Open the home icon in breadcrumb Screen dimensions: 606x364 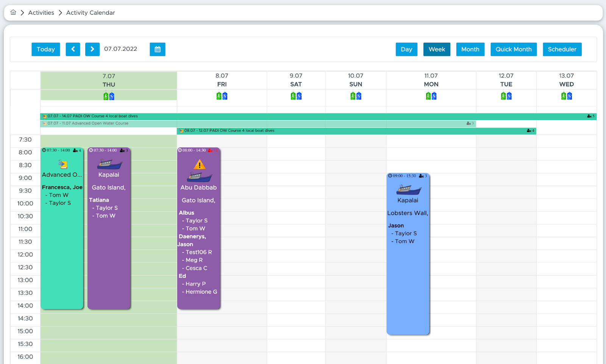(13, 12)
